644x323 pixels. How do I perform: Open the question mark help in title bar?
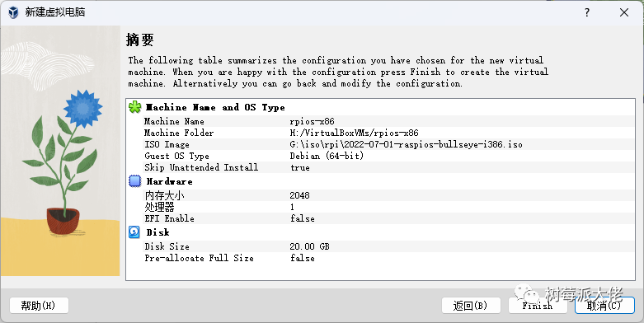tap(587, 12)
